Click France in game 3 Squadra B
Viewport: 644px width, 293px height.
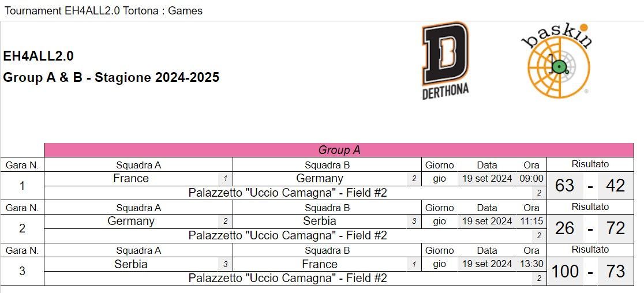coord(320,264)
